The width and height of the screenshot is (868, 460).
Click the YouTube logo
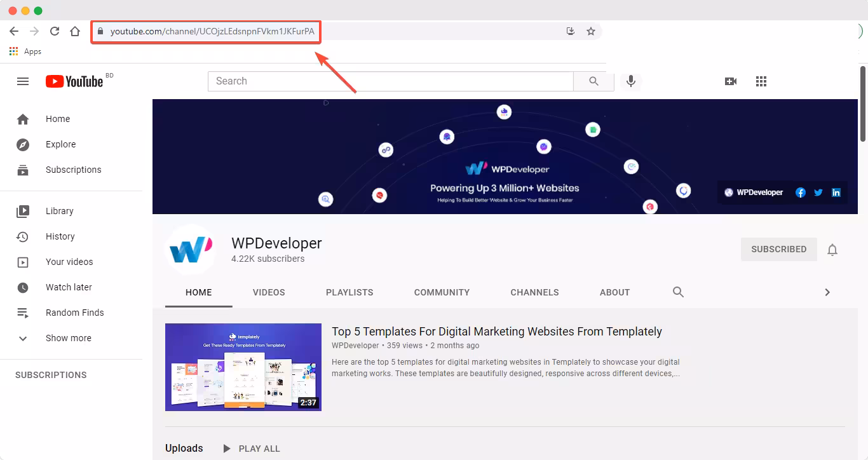74,81
